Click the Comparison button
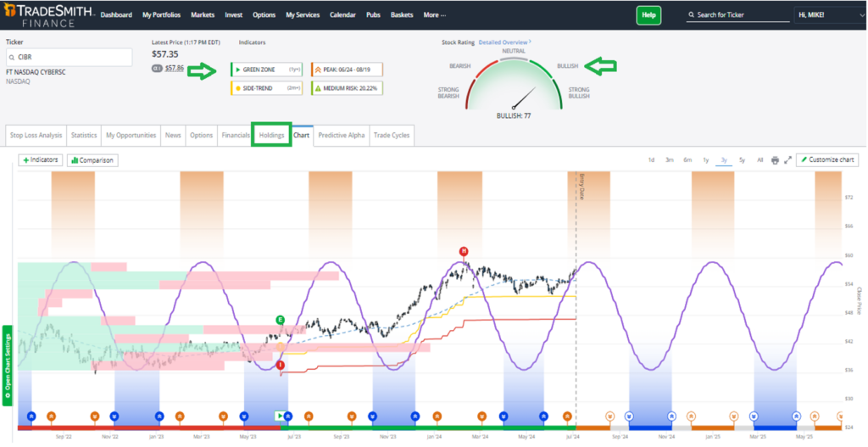 (x=92, y=160)
